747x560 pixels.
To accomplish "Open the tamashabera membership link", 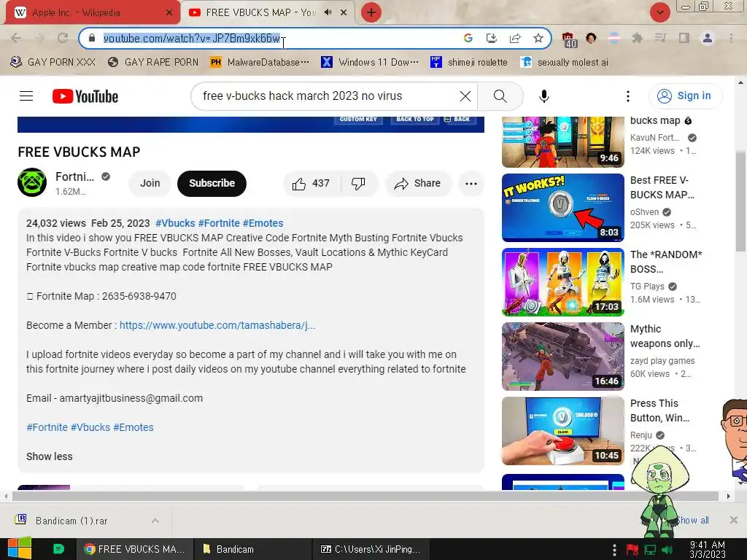I will (x=217, y=325).
